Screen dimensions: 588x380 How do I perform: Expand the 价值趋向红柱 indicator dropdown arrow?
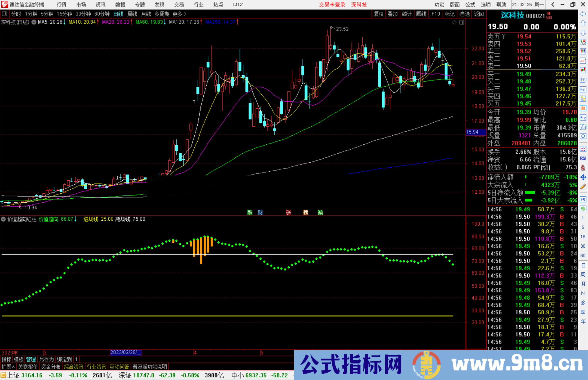[x=3, y=219]
